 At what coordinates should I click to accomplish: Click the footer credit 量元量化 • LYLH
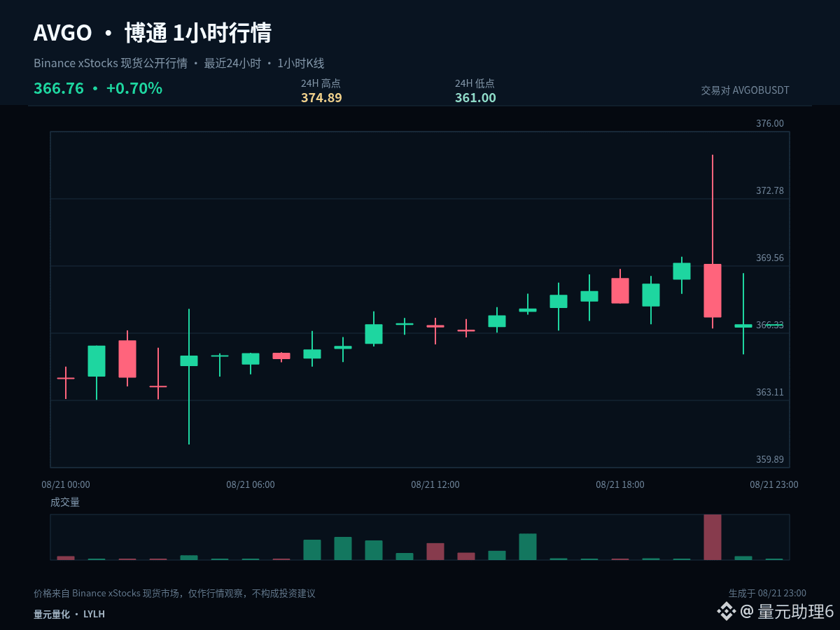pos(69,614)
